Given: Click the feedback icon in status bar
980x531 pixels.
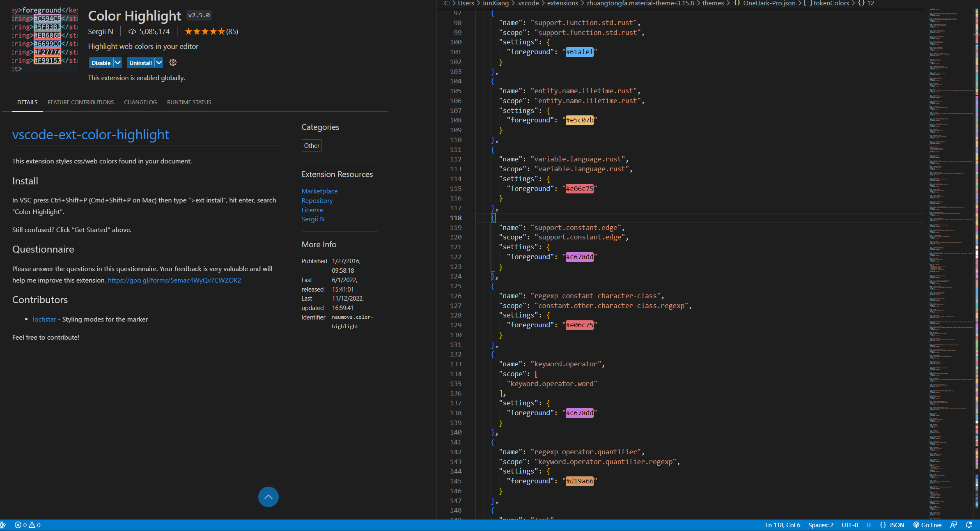Looking at the screenshot, I should tap(954, 525).
